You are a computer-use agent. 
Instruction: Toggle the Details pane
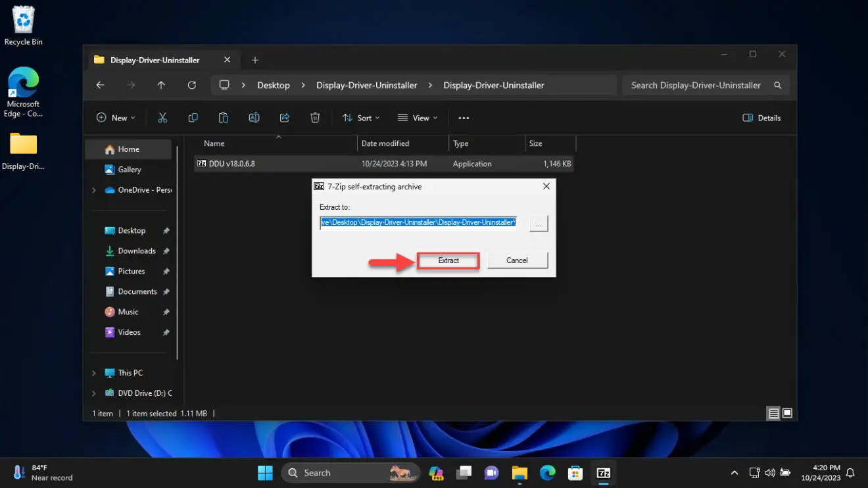click(x=761, y=118)
